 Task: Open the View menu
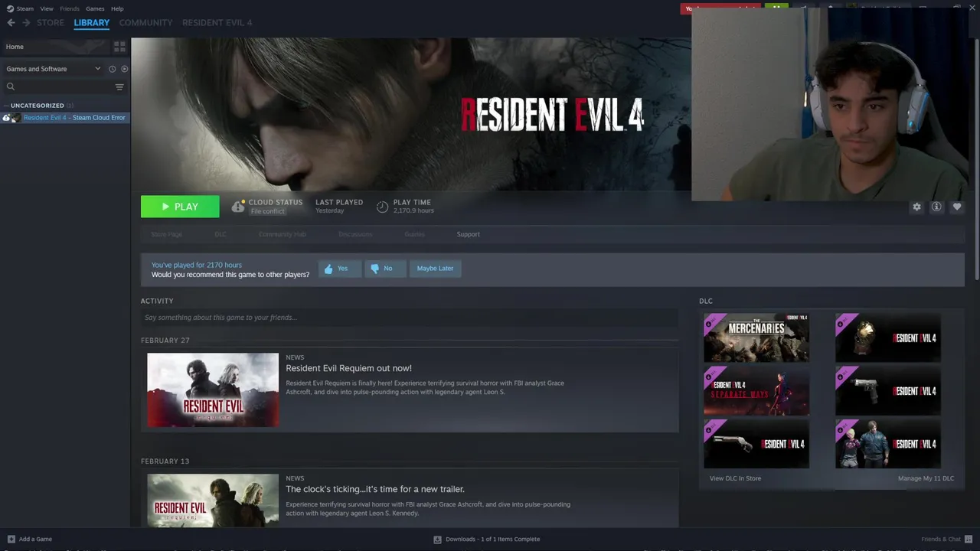pos(47,8)
